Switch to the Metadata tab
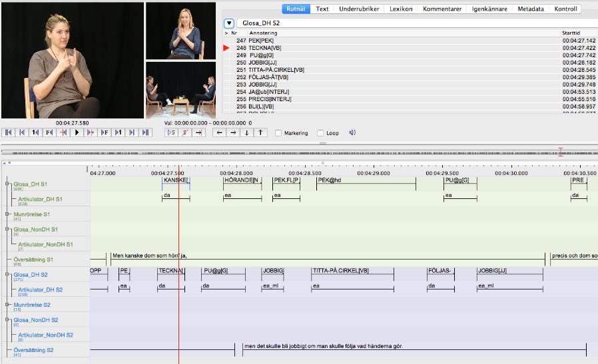This screenshot has height=364, width=598. [531, 9]
